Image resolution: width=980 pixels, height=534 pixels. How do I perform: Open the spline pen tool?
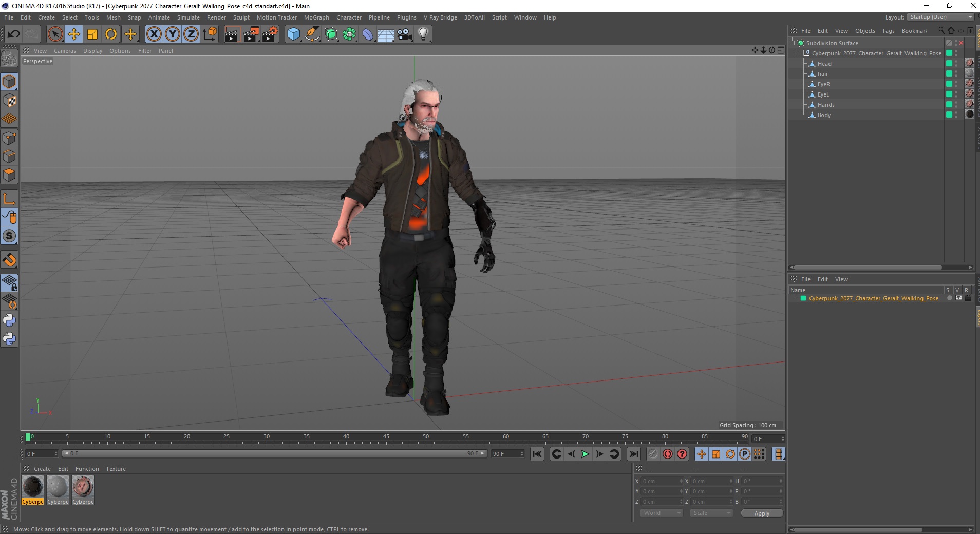point(312,34)
